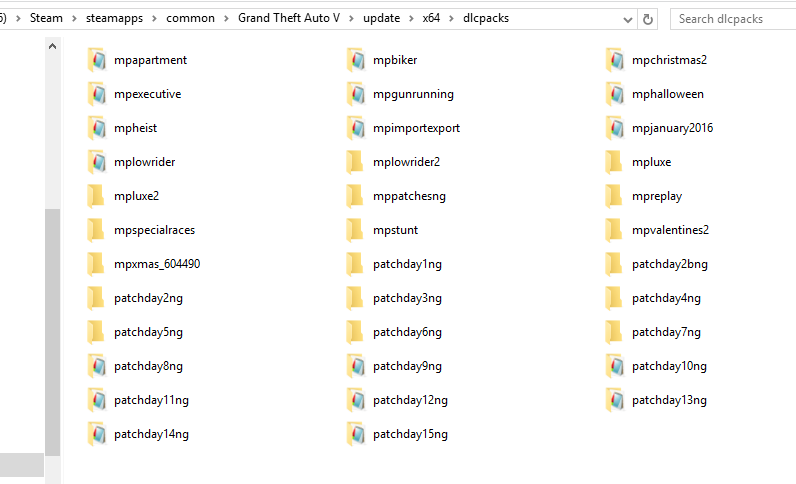The width and height of the screenshot is (796, 484).
Task: Select the patchday2bng folder icon
Action: 614,264
